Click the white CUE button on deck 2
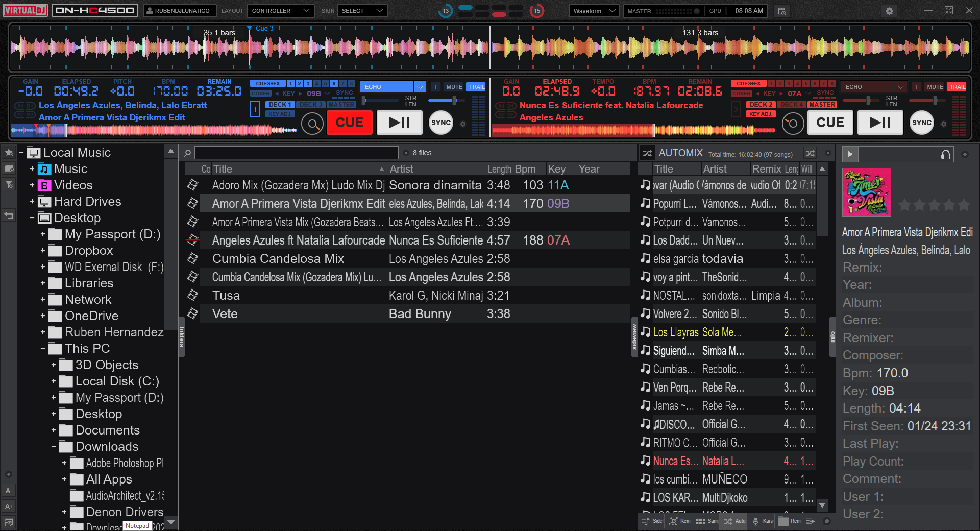 [830, 123]
